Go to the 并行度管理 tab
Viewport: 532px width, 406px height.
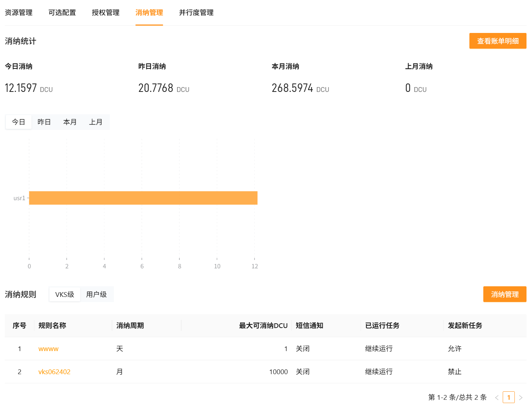[x=196, y=12]
